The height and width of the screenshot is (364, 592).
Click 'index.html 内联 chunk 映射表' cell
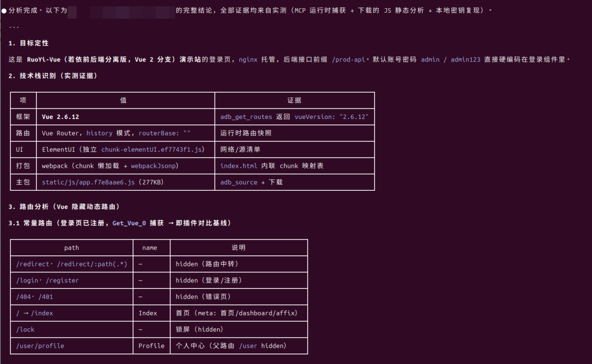(x=294, y=166)
